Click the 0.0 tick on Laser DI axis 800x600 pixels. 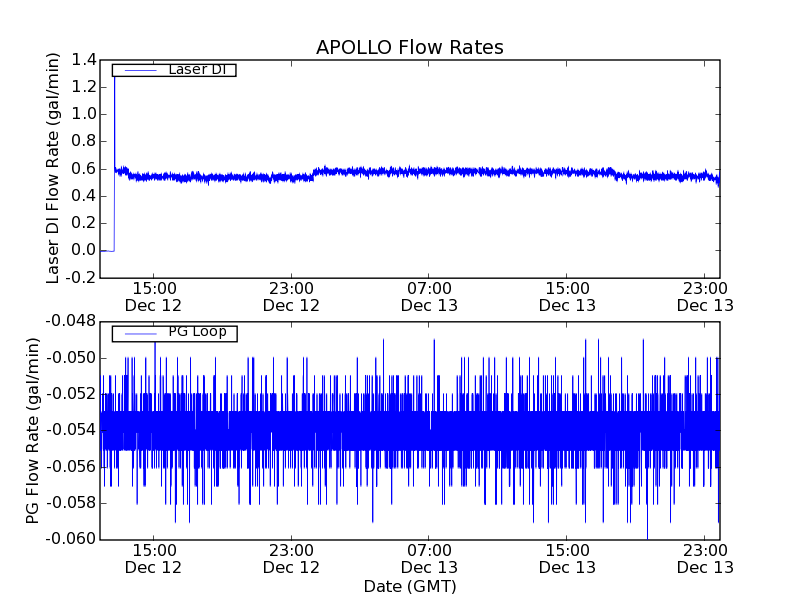pos(84,250)
